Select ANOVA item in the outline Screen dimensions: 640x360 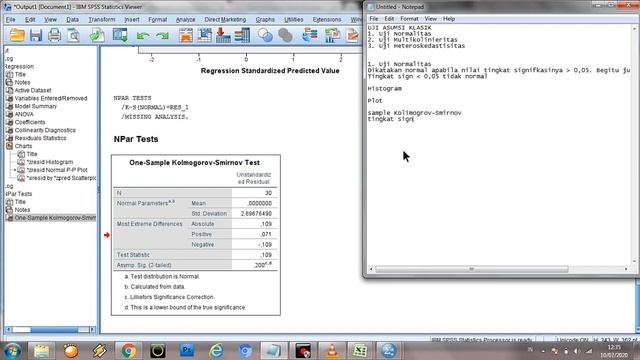tap(24, 114)
